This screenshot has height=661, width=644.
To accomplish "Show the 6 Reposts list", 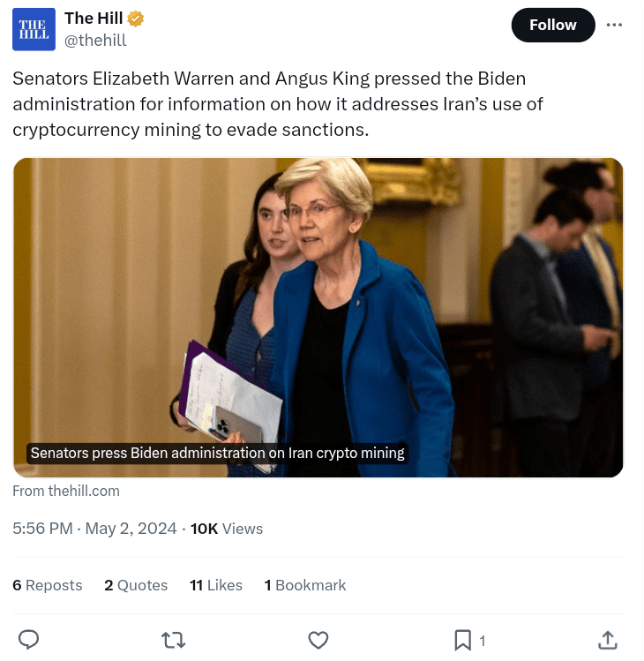I will coord(48,585).
